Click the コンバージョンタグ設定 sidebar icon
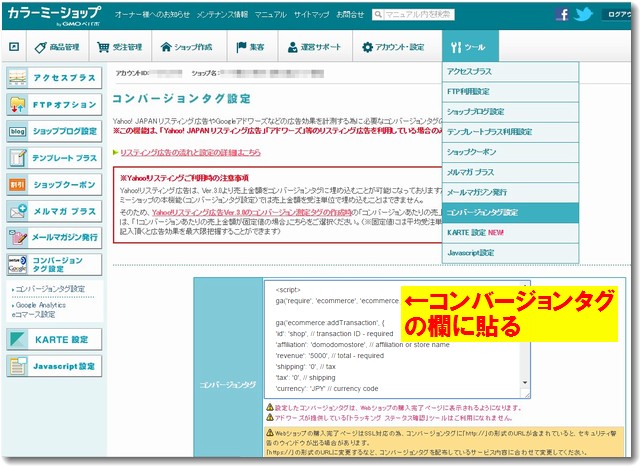 click(x=18, y=264)
